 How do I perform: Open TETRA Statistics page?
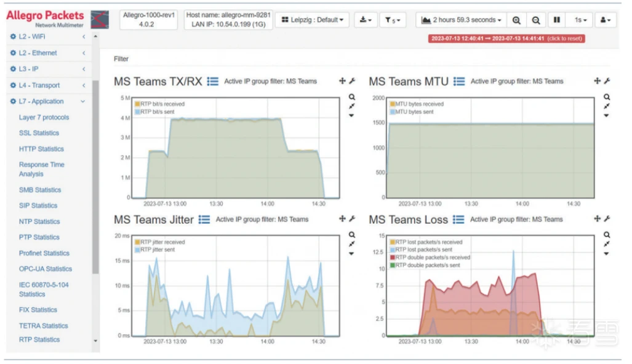click(x=43, y=325)
